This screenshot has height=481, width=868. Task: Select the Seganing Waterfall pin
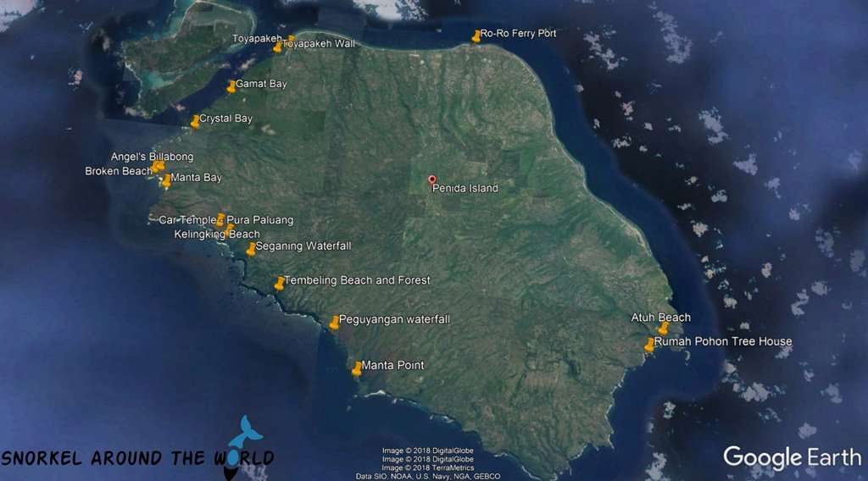tap(251, 248)
